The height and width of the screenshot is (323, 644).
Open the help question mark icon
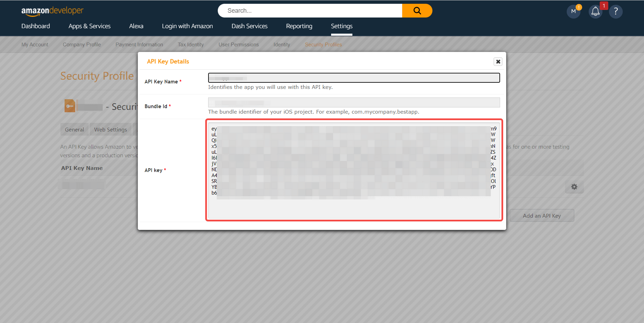tap(615, 11)
